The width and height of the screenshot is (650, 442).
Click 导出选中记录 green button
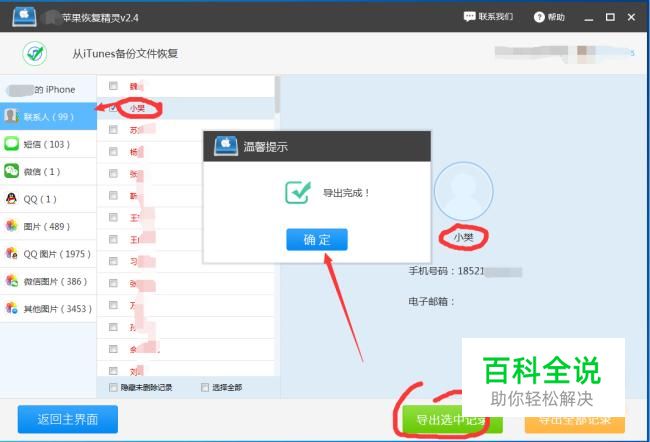point(452,420)
